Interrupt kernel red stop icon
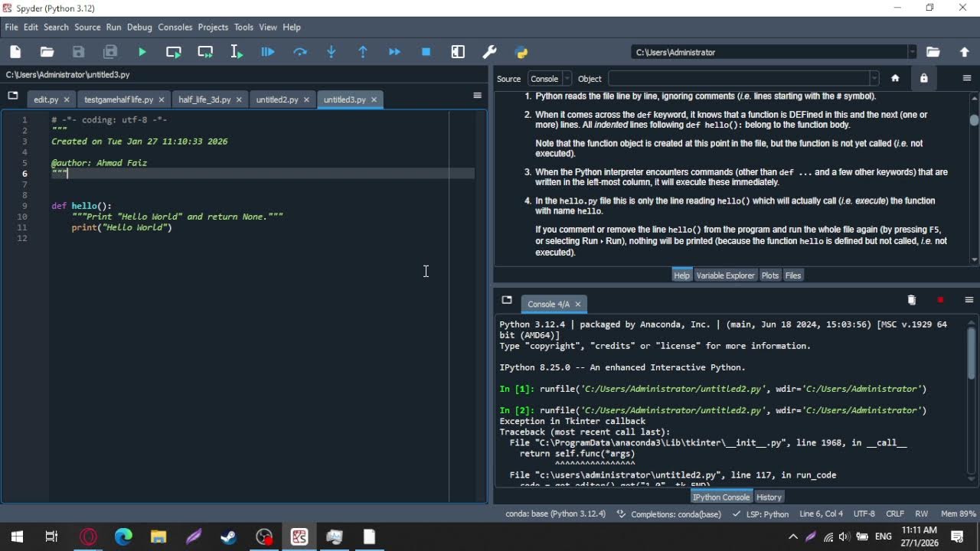 click(940, 300)
